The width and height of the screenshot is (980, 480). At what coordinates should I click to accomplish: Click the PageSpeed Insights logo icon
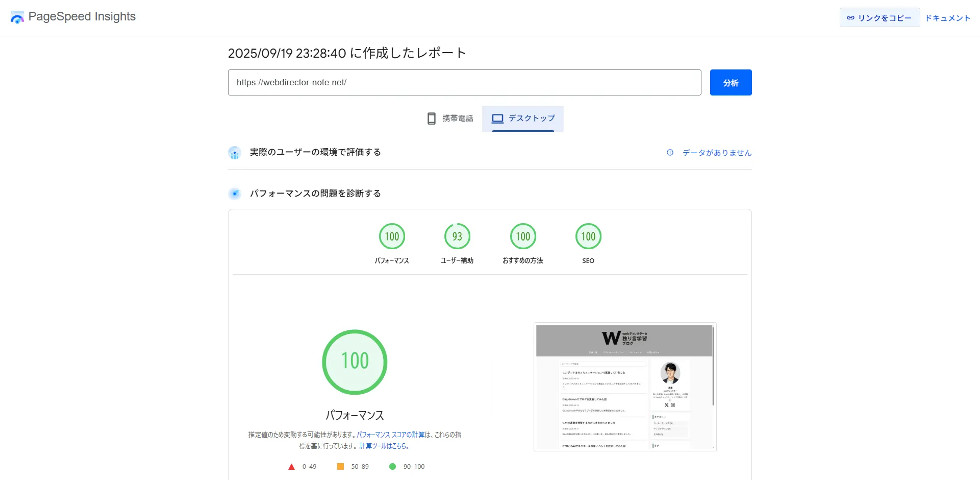coord(17,17)
